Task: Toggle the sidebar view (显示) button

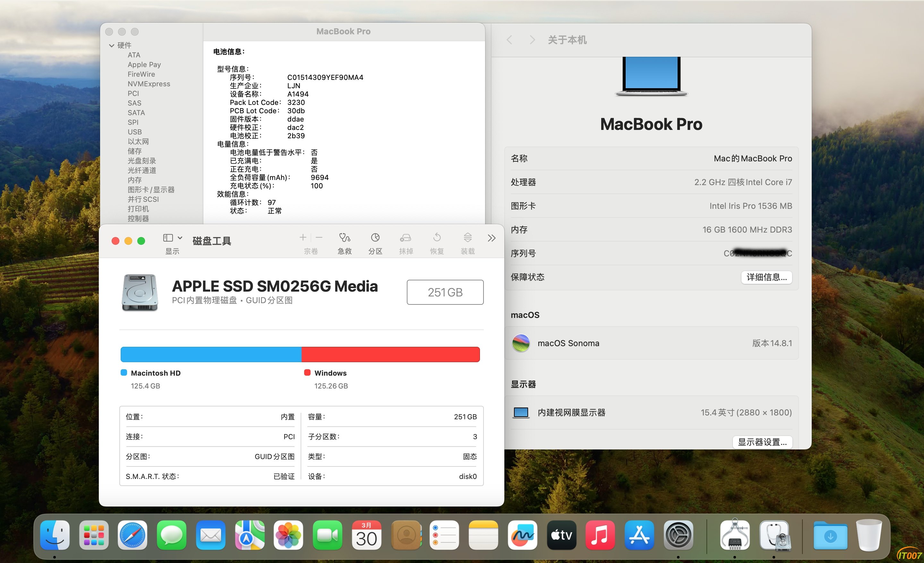Action: [167, 238]
